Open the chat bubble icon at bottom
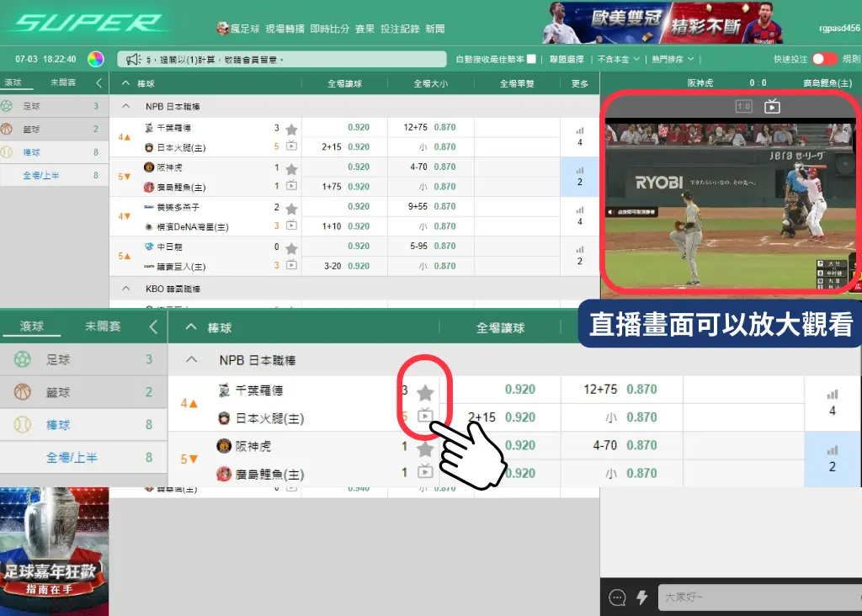Image resolution: width=862 pixels, height=616 pixels. point(617,597)
